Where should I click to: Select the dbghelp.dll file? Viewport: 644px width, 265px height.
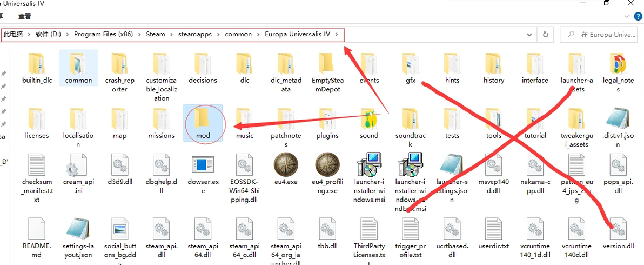click(162, 174)
